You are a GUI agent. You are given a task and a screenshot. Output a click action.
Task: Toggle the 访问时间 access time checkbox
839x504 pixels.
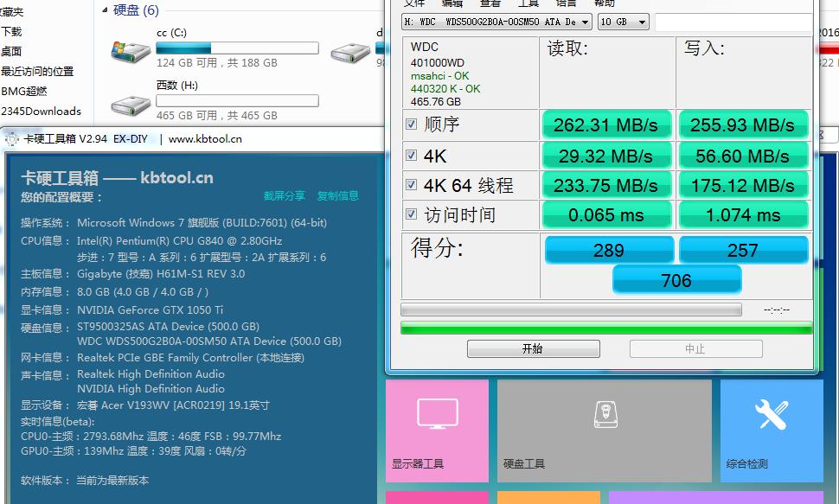411,214
